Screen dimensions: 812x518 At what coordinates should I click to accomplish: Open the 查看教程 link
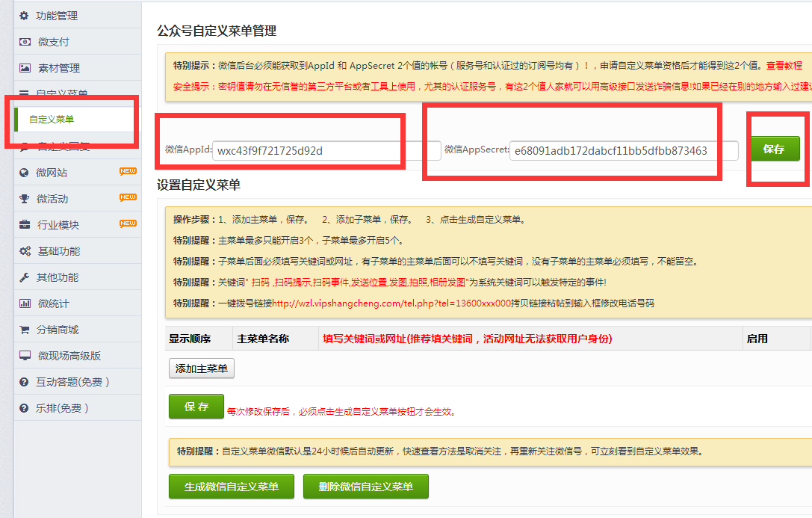pyautogui.click(x=786, y=66)
